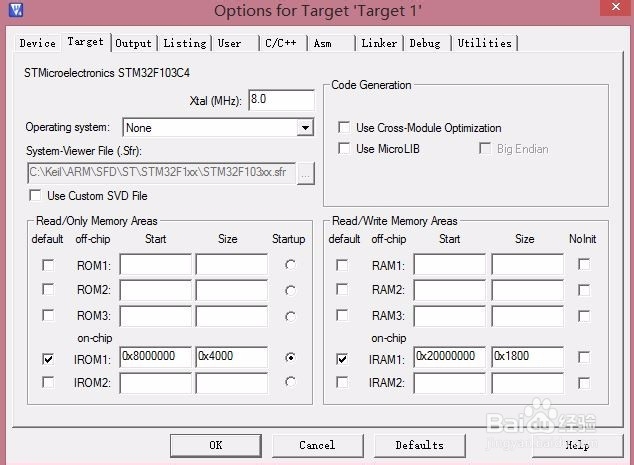Enable NoInit for RAM2
Screen dimensions: 634x465
tap(584, 290)
